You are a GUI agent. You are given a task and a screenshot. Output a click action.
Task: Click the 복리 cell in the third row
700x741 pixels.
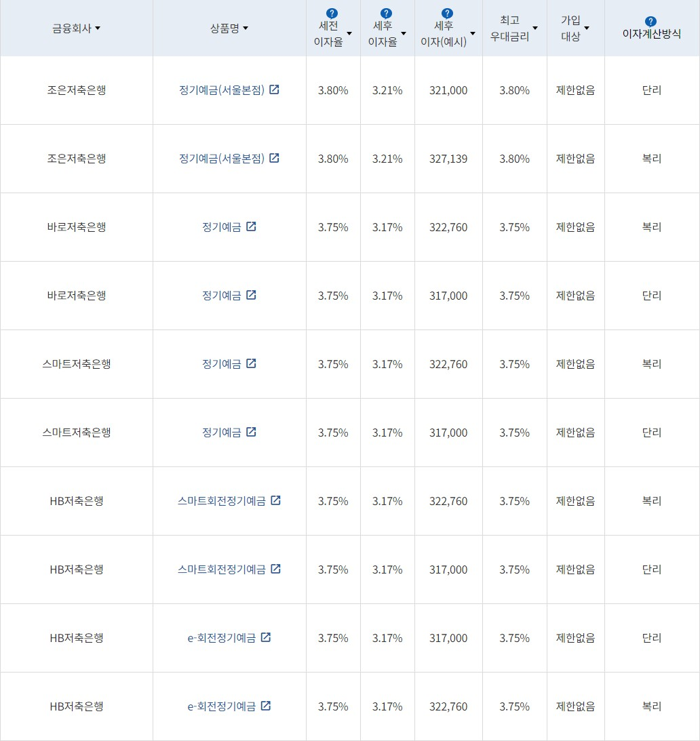(x=651, y=226)
